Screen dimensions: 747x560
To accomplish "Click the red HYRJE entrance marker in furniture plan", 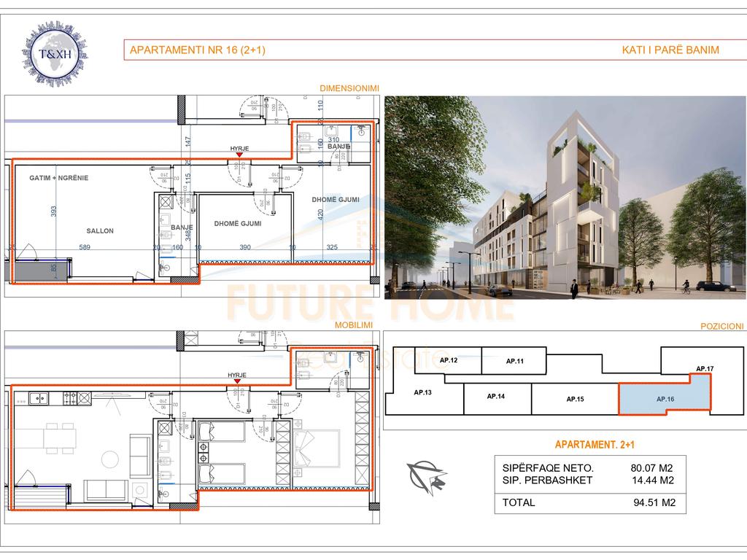I will 238,381.
